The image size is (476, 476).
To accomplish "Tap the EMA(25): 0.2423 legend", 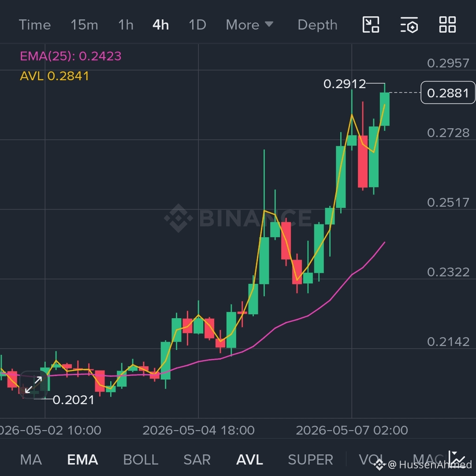I will 71,56.
